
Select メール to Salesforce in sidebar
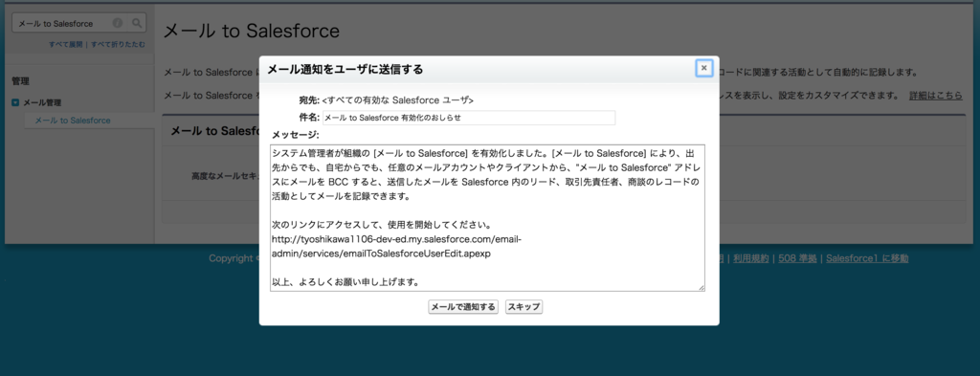tap(73, 120)
